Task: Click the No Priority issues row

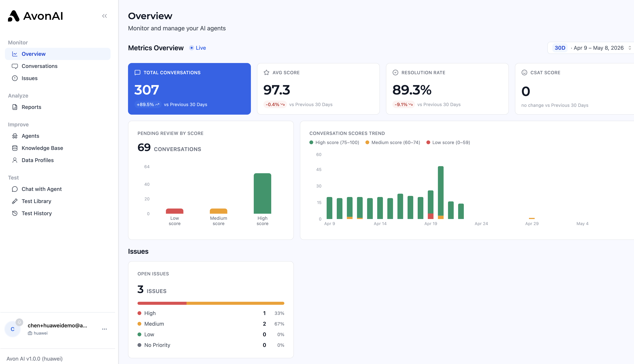Action: tap(211, 345)
